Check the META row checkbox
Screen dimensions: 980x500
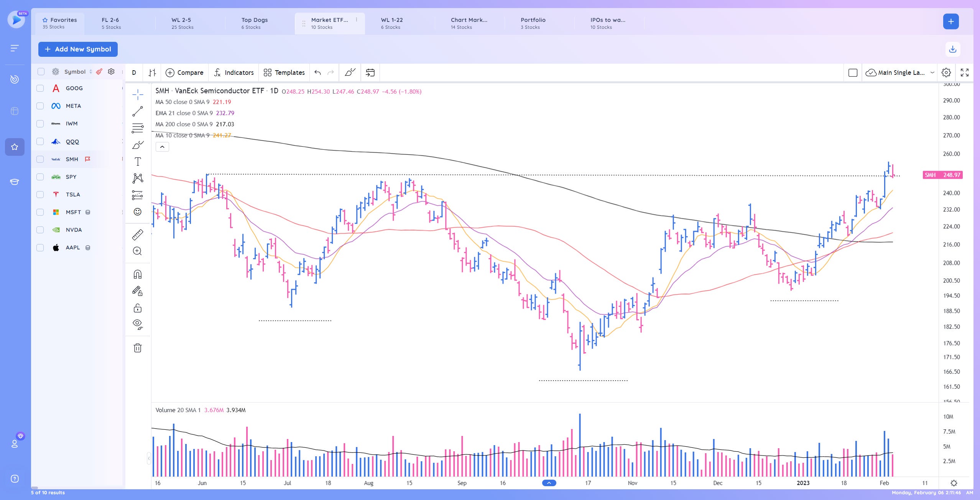coord(40,106)
